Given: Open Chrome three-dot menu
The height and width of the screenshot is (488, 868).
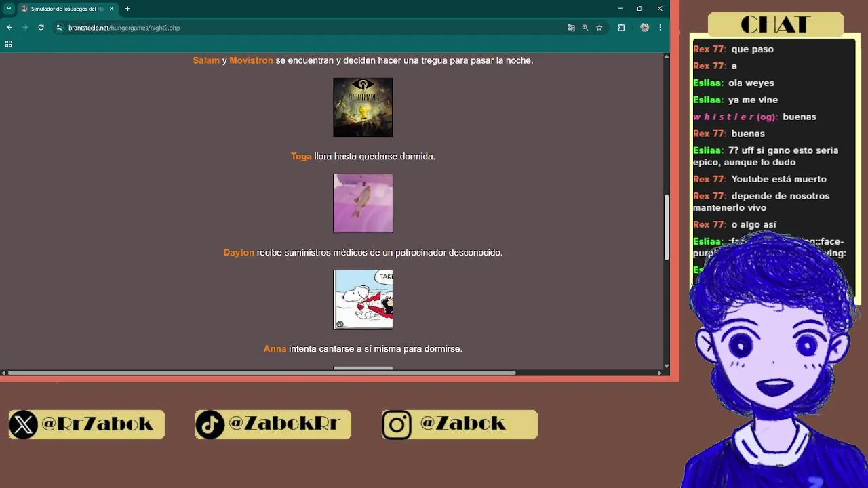Looking at the screenshot, I should (x=660, y=28).
